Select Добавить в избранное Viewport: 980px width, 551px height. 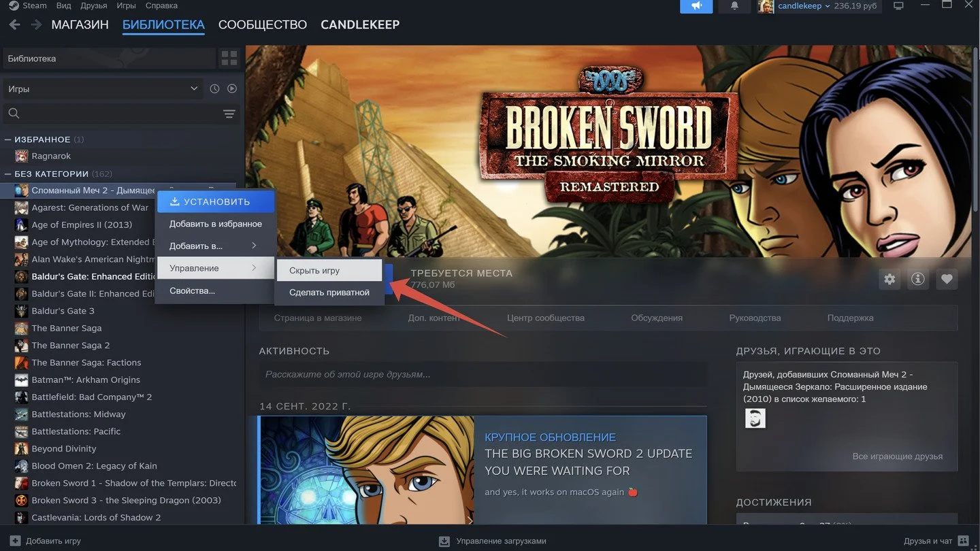click(x=216, y=224)
